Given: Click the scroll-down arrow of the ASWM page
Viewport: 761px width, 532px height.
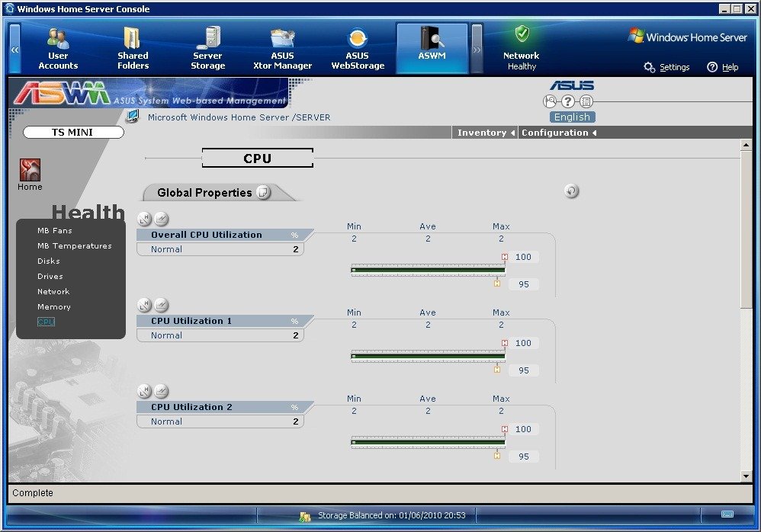Looking at the screenshot, I should tap(746, 476).
